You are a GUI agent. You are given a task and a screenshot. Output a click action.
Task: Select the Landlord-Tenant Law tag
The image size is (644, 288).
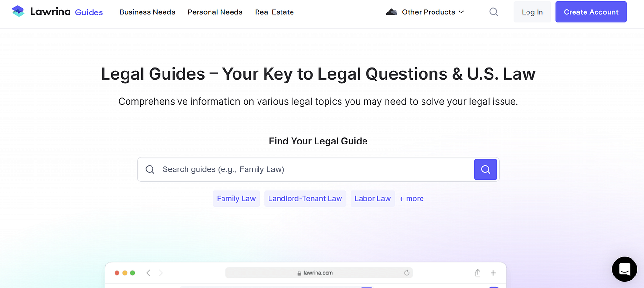[305, 198]
